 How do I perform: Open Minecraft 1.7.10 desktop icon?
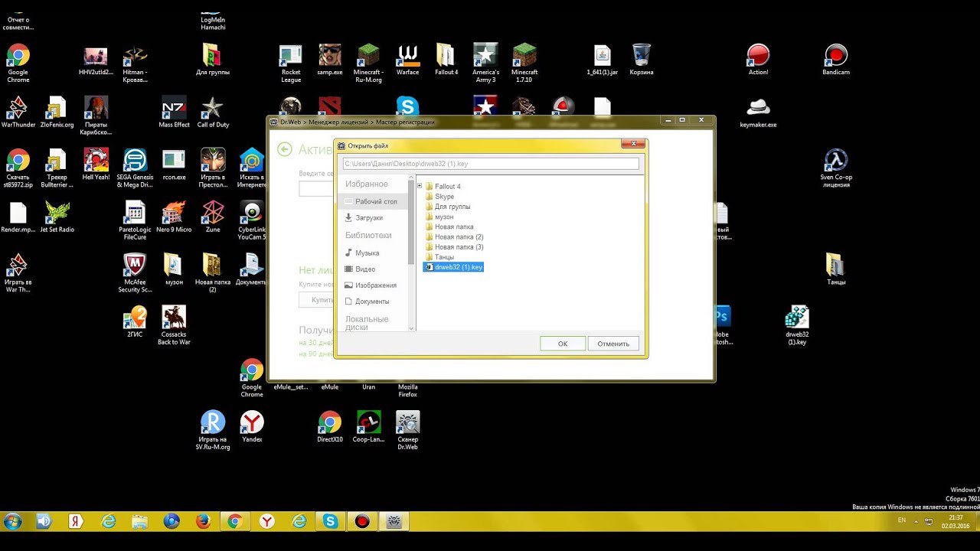point(524,64)
